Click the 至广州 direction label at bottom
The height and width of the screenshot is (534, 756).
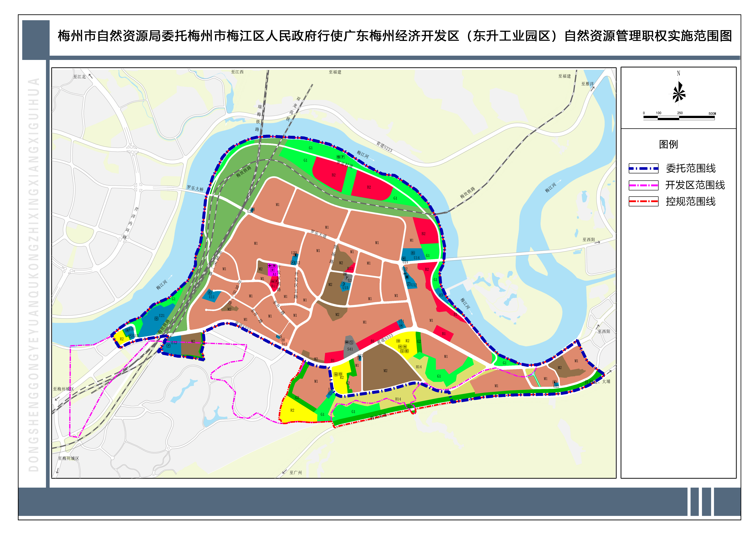pos(295,473)
